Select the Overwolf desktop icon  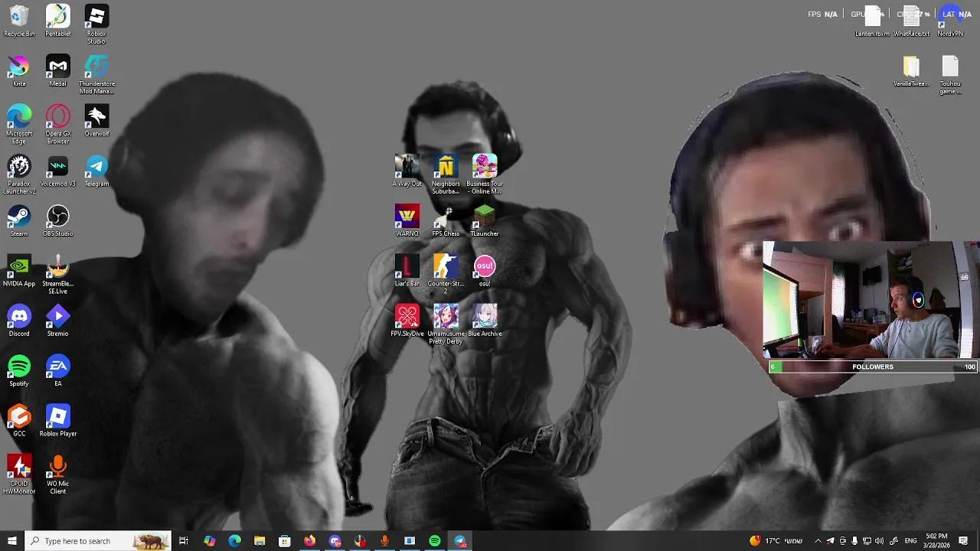(x=96, y=120)
